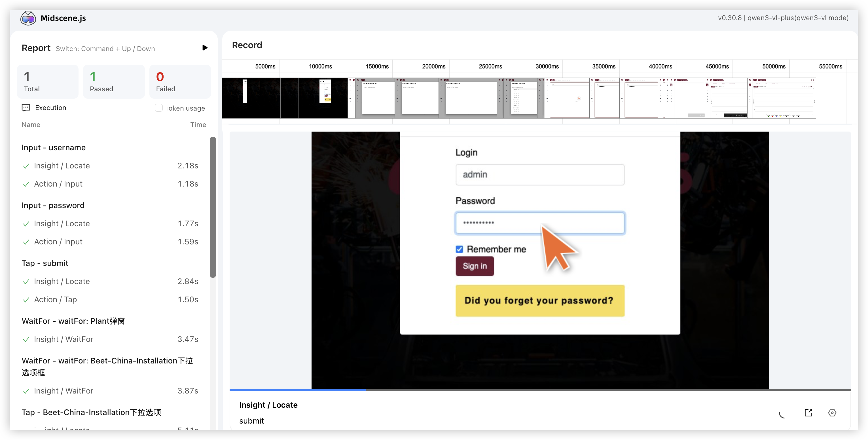Click the Midscene.js logo icon

pyautogui.click(x=28, y=18)
